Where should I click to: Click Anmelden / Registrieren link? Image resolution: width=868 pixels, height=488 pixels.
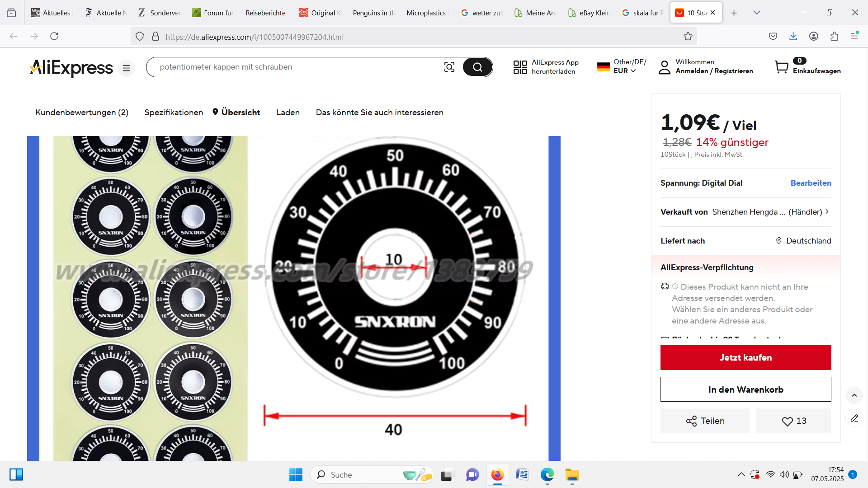point(714,71)
